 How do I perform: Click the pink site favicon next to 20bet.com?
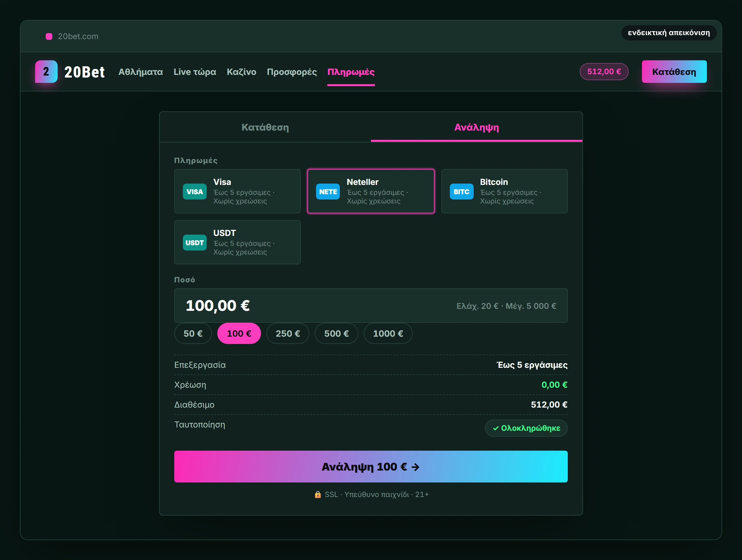[x=49, y=36]
